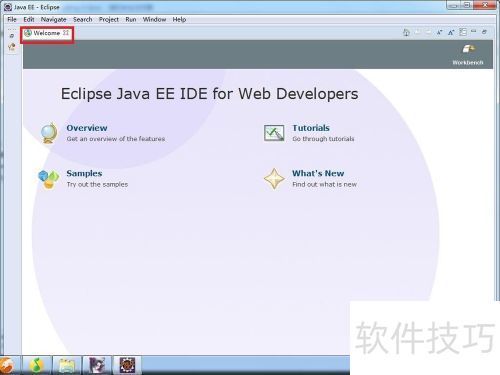Click the Eclipse taskbar button

click(127, 365)
